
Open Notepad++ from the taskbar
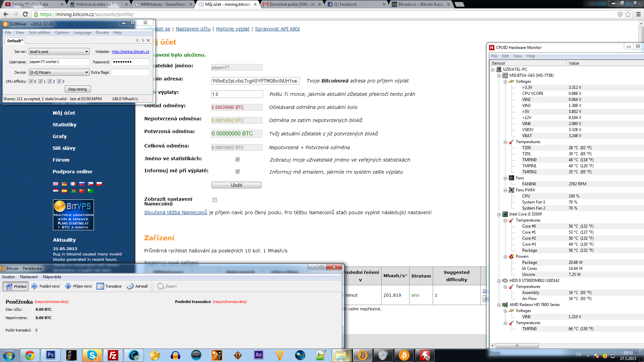(321, 355)
